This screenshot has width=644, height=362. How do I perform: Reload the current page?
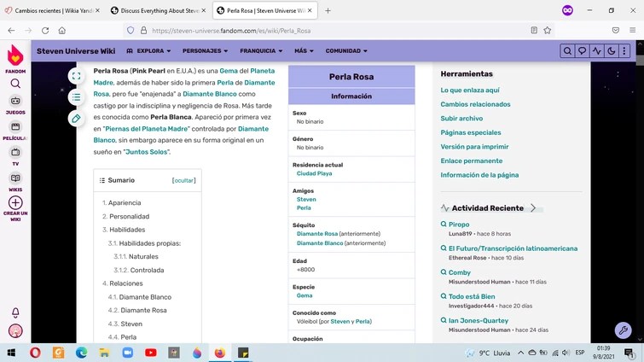pos(45,31)
